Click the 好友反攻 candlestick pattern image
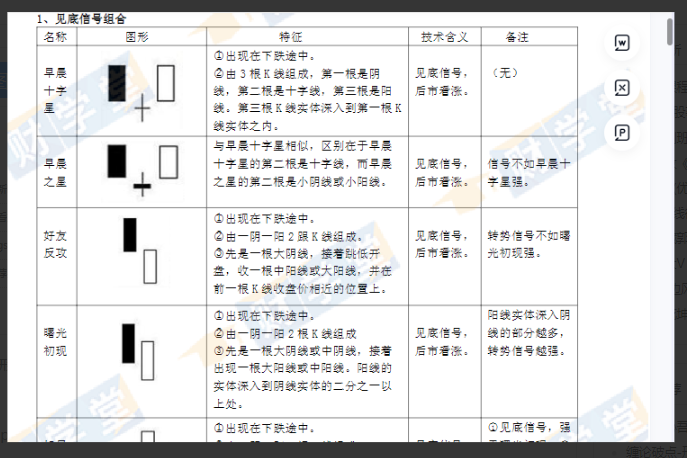The image size is (687, 458). [x=141, y=249]
